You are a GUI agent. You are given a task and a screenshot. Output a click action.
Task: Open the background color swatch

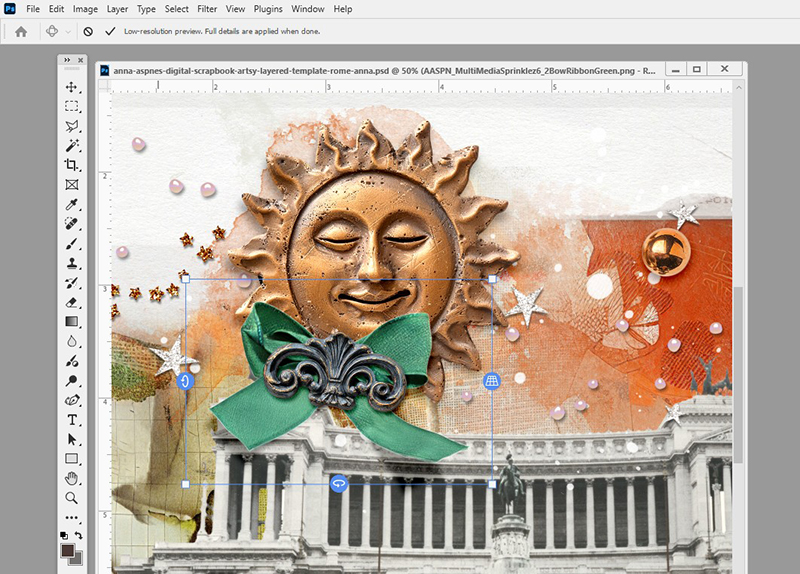(78, 560)
